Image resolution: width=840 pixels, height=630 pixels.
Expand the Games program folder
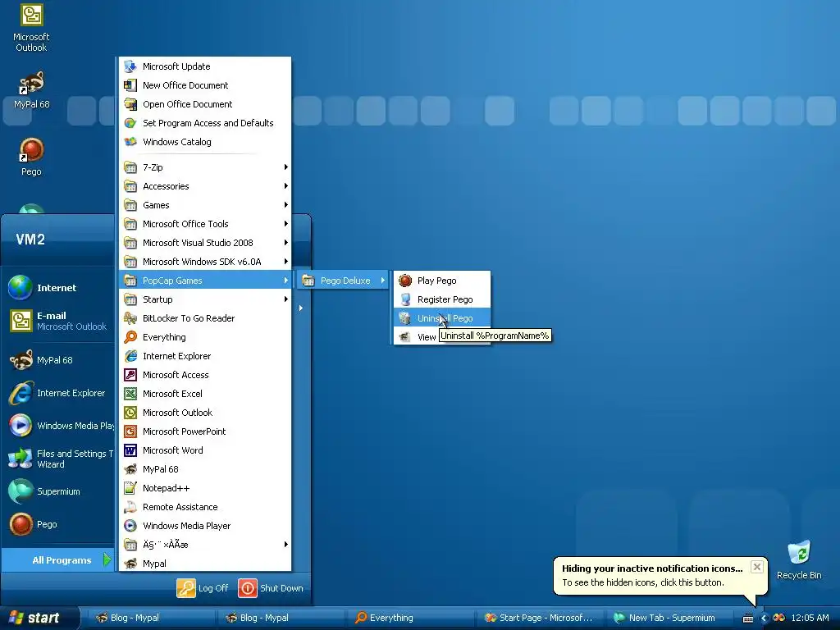(x=205, y=204)
